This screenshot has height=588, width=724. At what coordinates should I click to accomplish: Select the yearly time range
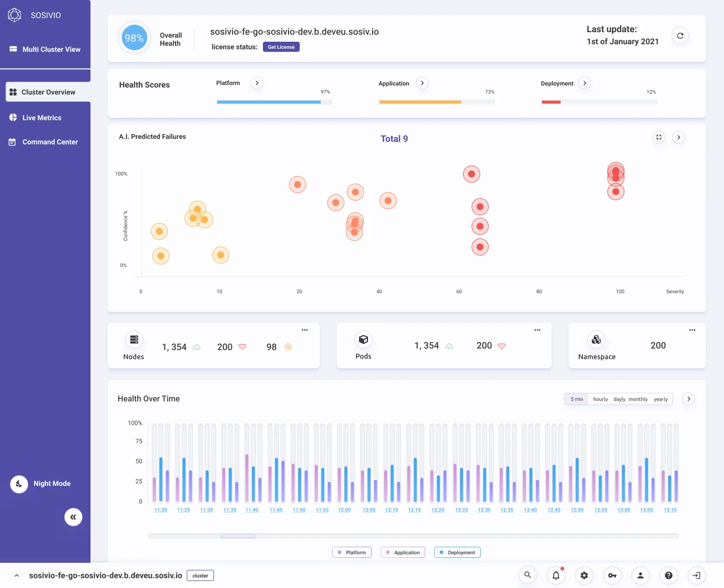[661, 399]
